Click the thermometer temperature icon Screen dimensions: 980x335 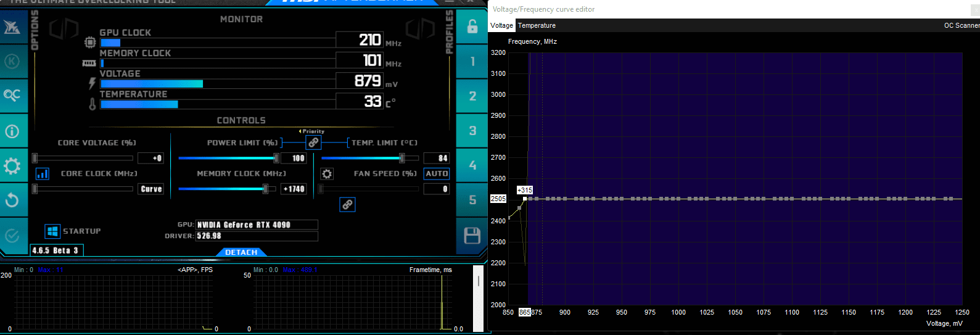[93, 104]
